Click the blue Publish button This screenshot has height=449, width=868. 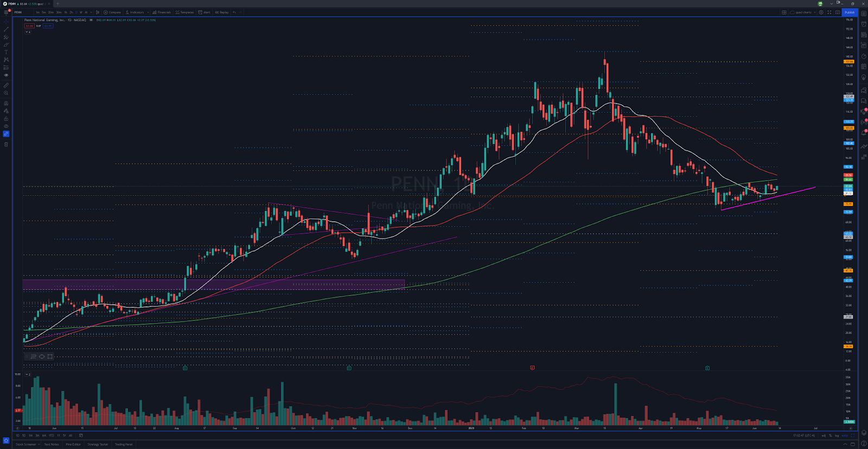point(849,12)
